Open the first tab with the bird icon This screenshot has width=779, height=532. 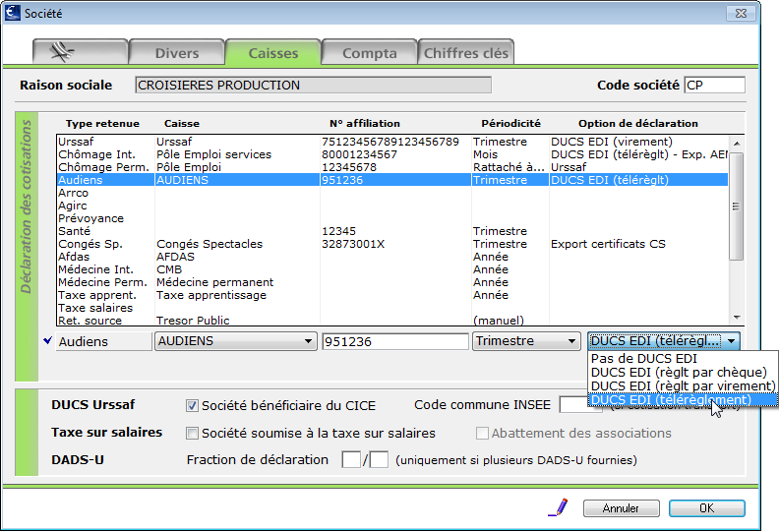point(81,52)
